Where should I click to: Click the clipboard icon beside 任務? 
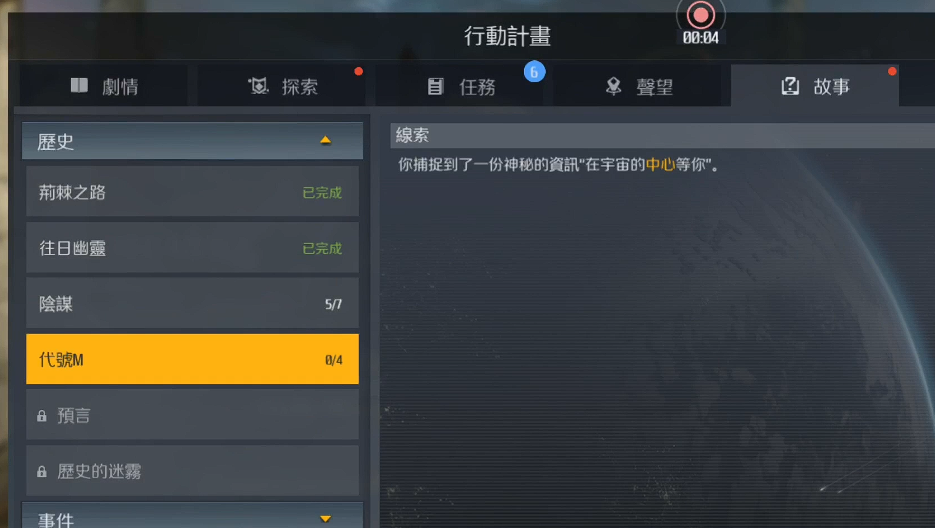(435, 86)
